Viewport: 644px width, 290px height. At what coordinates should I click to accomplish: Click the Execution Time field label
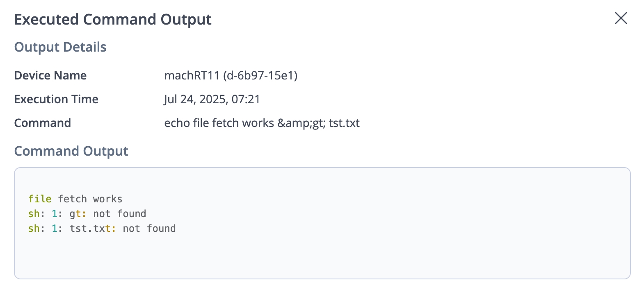click(x=56, y=99)
